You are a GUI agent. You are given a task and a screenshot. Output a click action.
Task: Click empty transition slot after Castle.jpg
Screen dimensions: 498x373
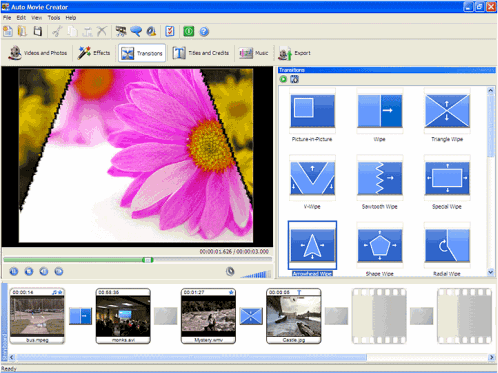[x=336, y=316]
